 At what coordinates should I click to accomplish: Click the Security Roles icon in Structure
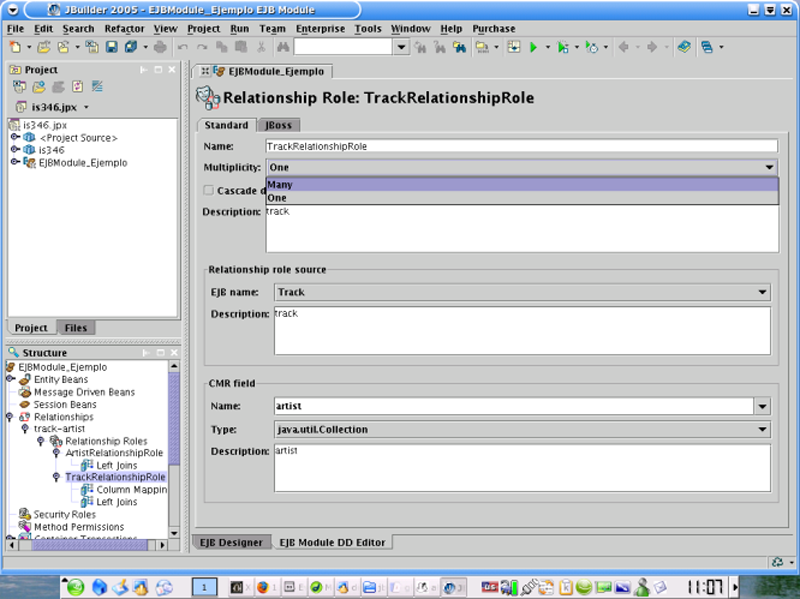pos(25,515)
